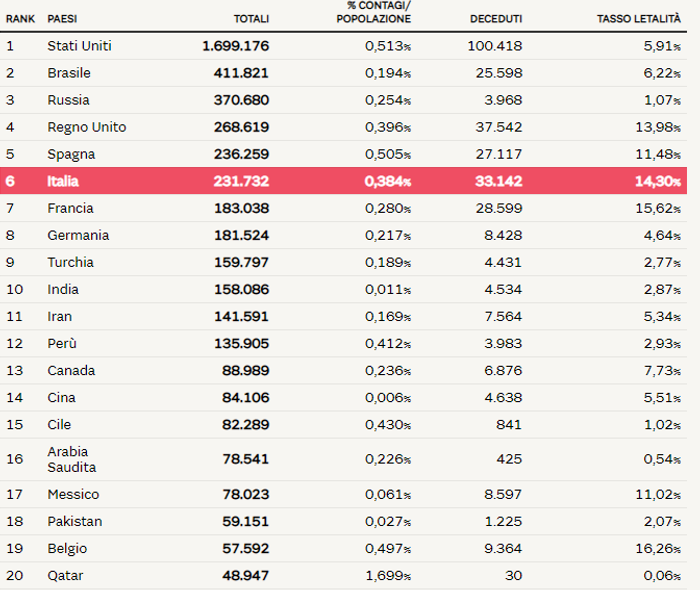This screenshot has width=700, height=590.
Task: Click Spagna's 0,505% population share
Action: point(388,154)
